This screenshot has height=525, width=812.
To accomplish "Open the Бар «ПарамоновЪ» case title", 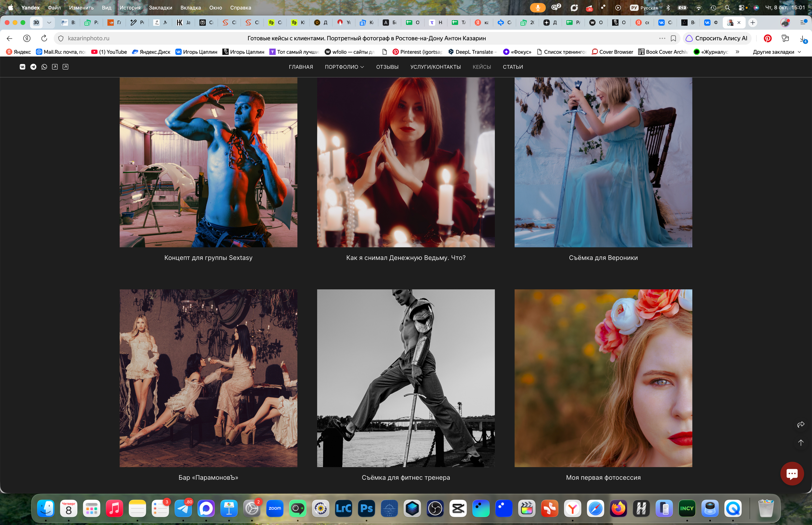I will [x=208, y=477].
